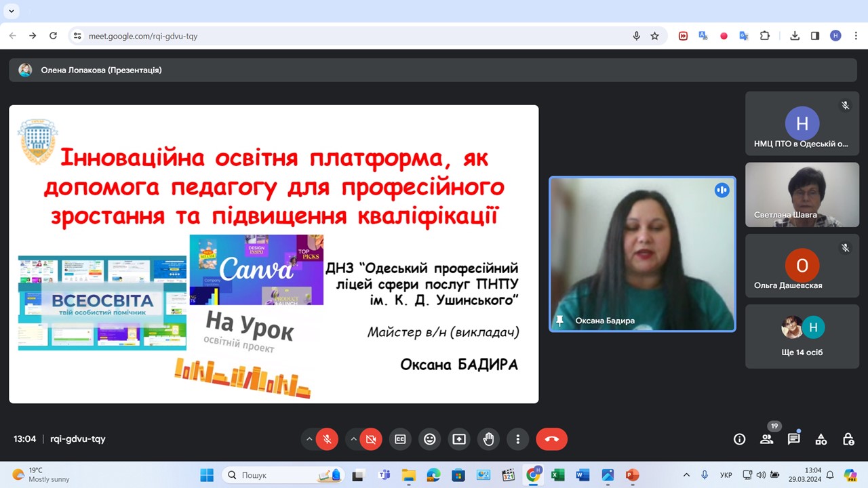This screenshot has height=488, width=868.
Task: Show hidden system tray icons
Action: pos(686,475)
